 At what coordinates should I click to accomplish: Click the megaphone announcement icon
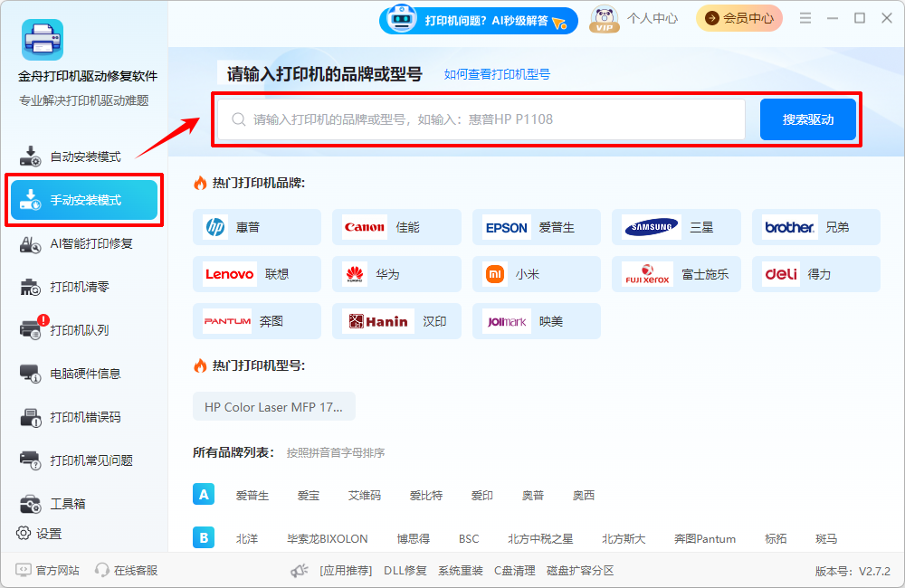[x=299, y=571]
